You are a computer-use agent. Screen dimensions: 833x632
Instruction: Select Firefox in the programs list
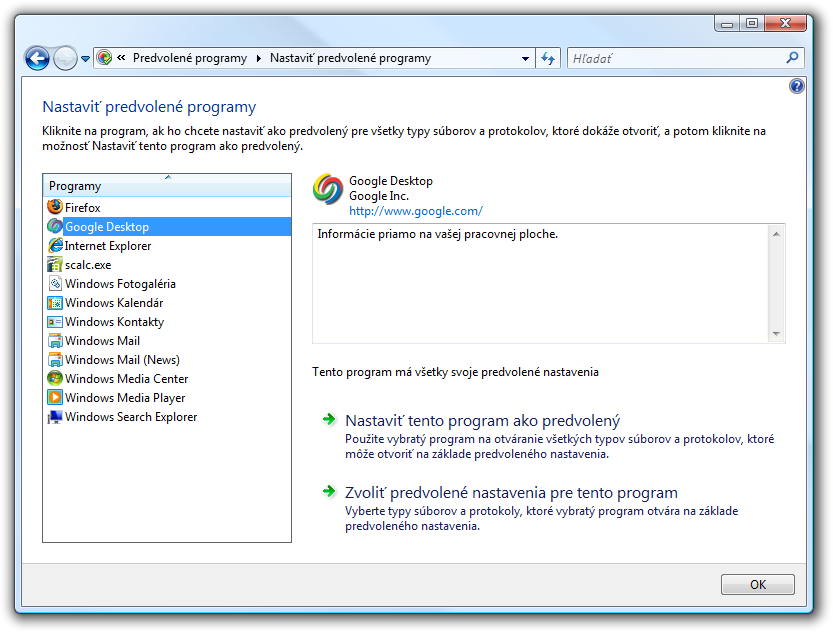[167, 207]
